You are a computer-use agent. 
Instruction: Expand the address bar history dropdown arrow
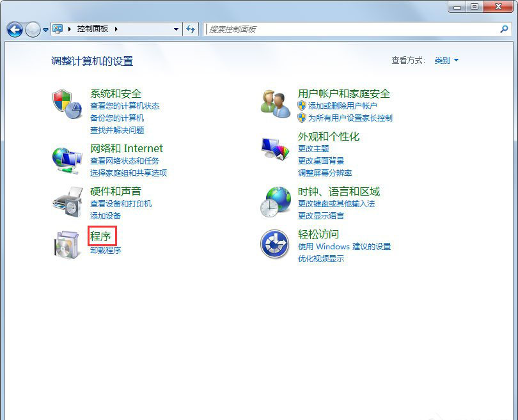[x=177, y=29]
